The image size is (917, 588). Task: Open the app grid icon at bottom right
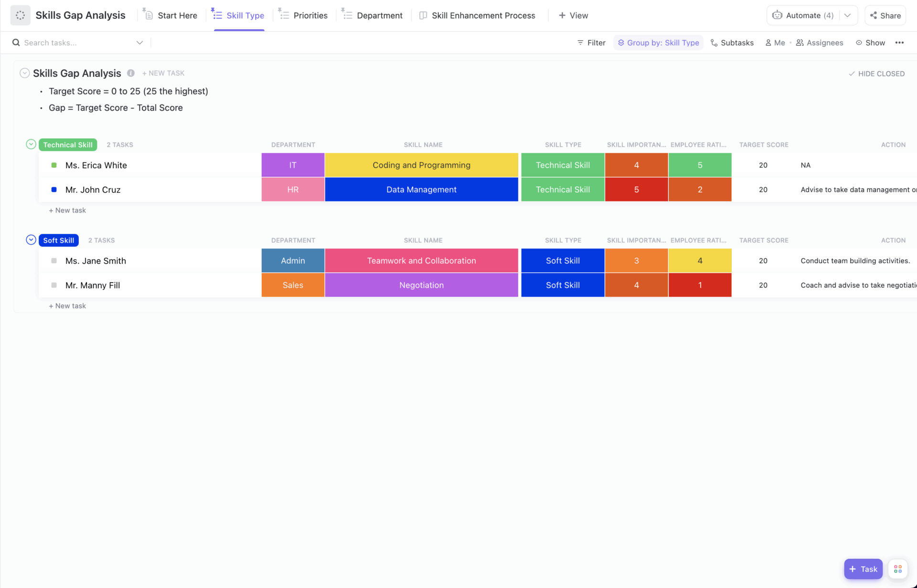[898, 568]
